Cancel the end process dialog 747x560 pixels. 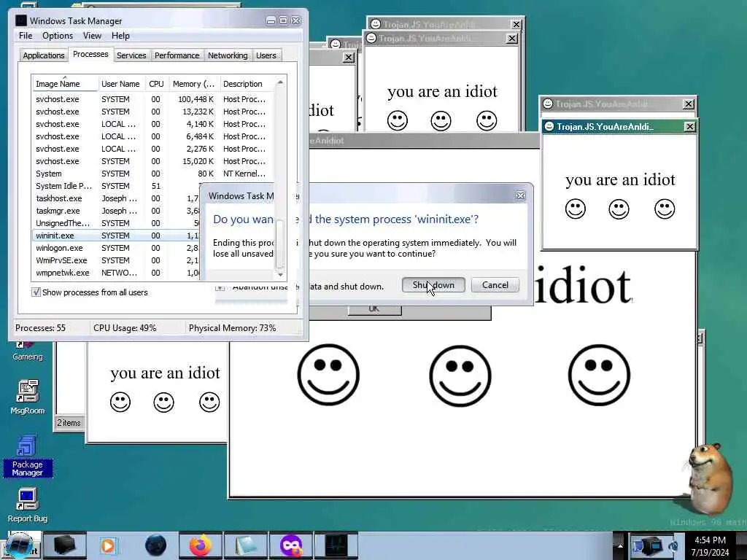click(495, 285)
